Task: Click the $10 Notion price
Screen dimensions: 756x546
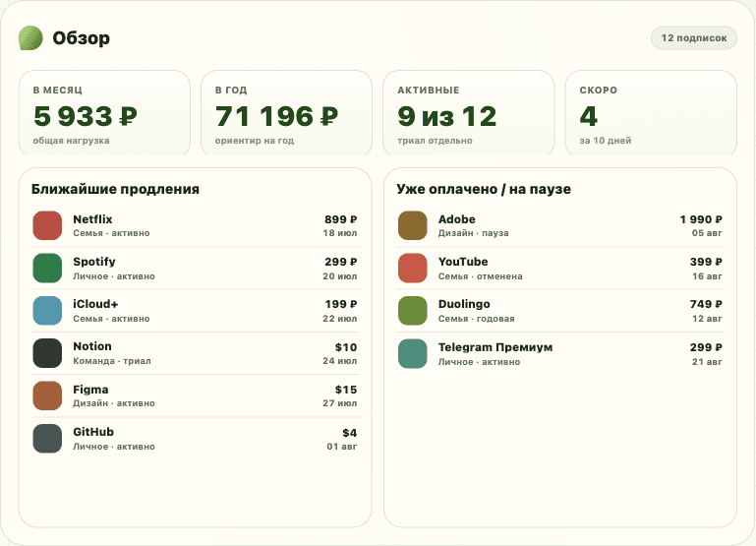Action: click(x=346, y=347)
